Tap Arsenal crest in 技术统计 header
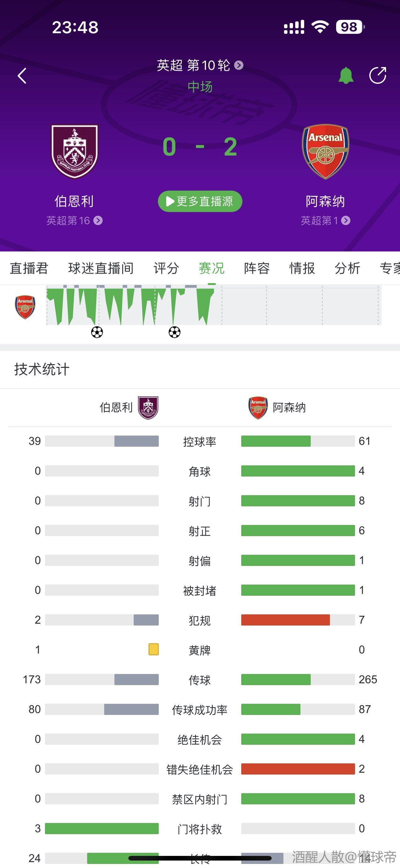Image resolution: width=400 pixels, height=868 pixels. [258, 408]
